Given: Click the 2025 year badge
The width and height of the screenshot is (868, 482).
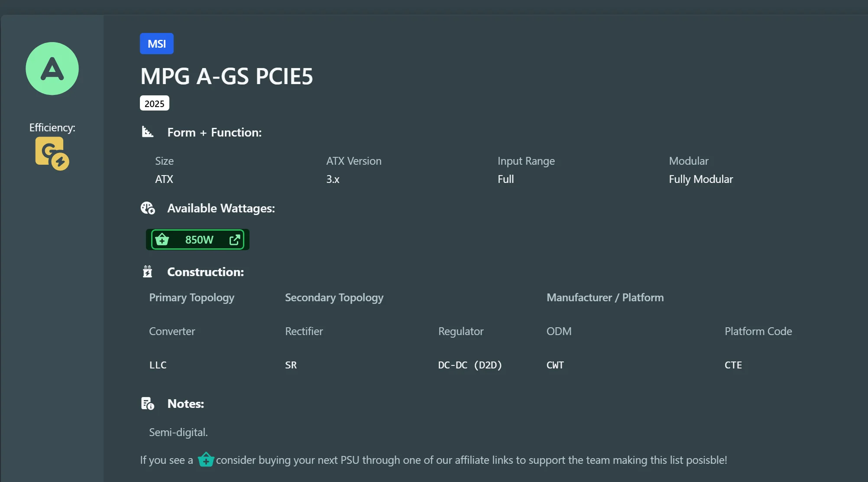Looking at the screenshot, I should click(x=154, y=104).
